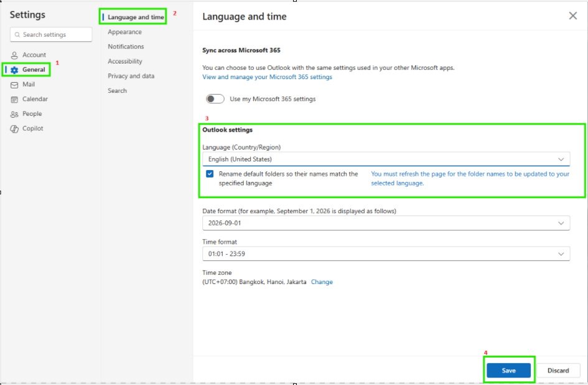
Task: Expand Language dropdown chevron arrow
Action: [561, 159]
